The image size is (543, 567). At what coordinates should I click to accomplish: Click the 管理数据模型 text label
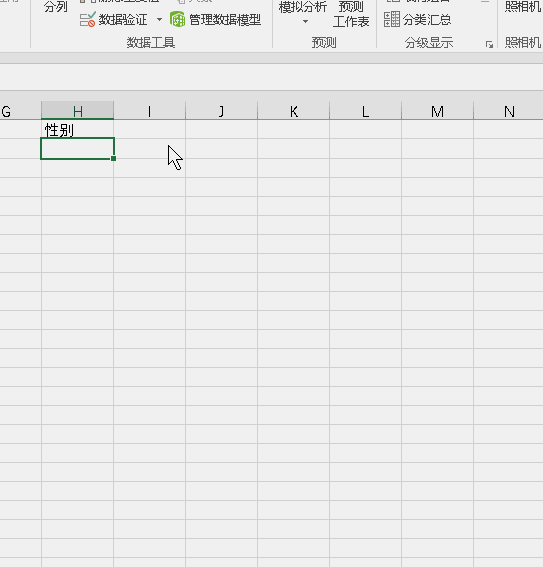(x=225, y=20)
